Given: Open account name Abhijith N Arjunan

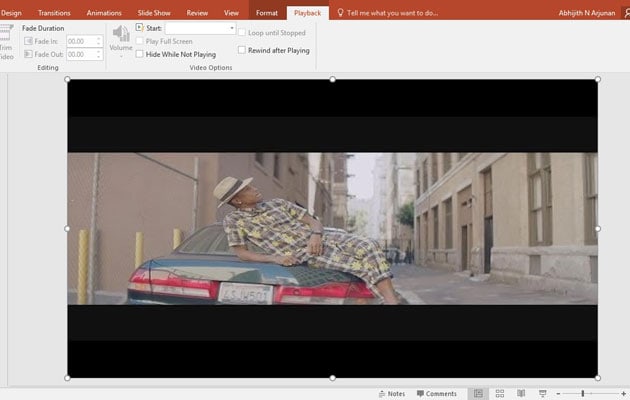Looking at the screenshot, I should [x=587, y=13].
